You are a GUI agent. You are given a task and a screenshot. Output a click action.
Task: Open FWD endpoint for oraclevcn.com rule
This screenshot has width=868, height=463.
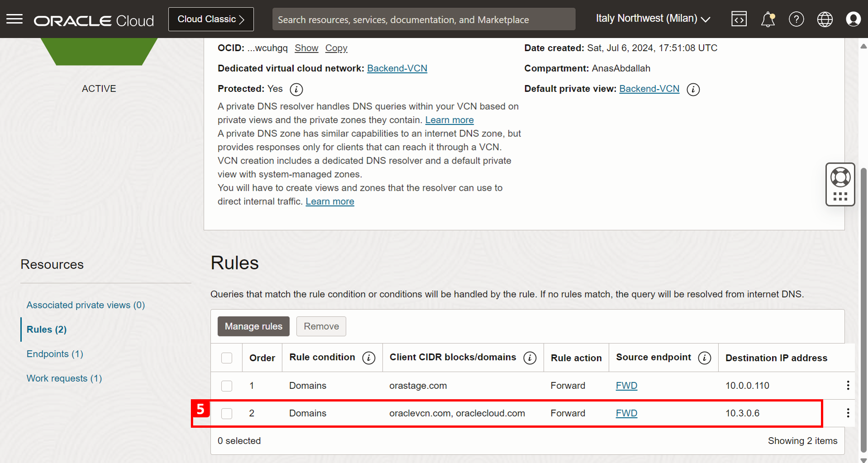626,413
